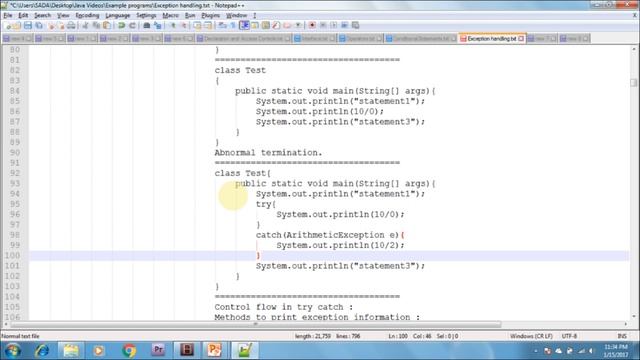This screenshot has width=640, height=360.
Task: Click the horizontal scrollbar thumb
Action: click(256, 324)
